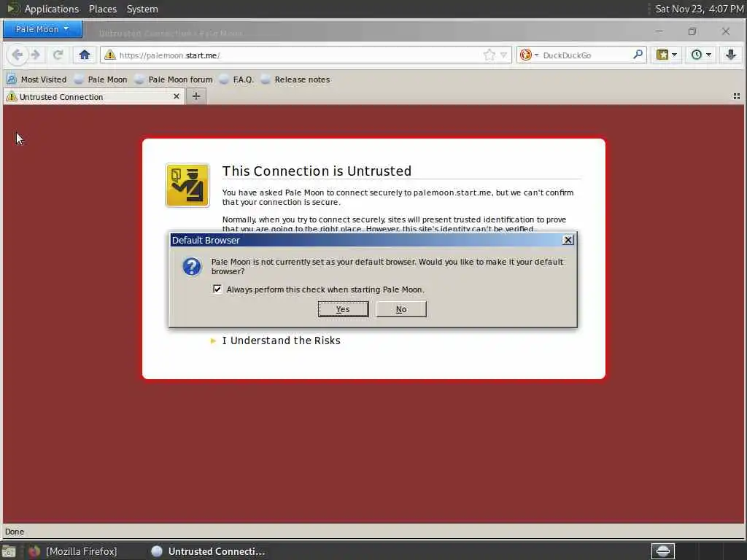
Task: Close the Default Browser dialog
Action: pyautogui.click(x=568, y=240)
